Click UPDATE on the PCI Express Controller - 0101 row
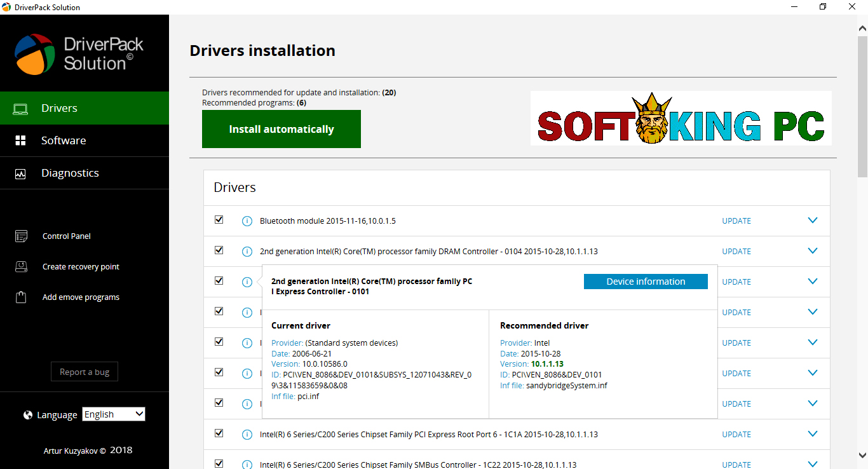 [736, 282]
